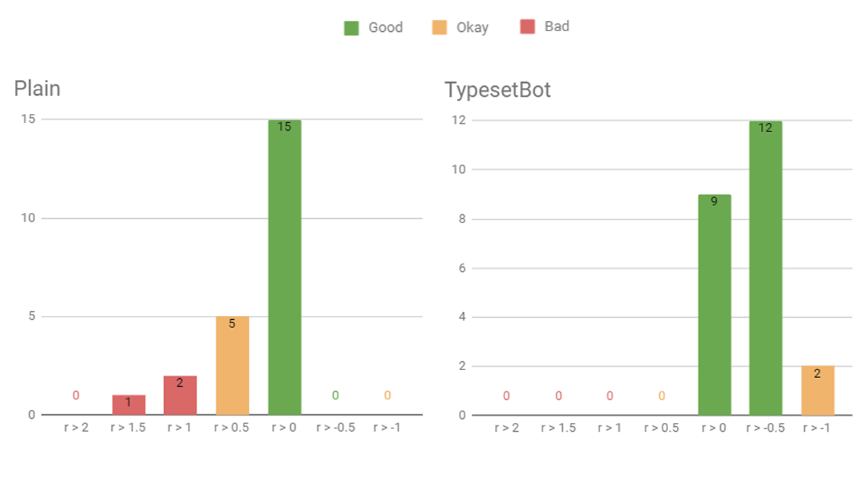Click the green 0 value in Plain chart
Screen dimensions: 868x488
point(336,395)
